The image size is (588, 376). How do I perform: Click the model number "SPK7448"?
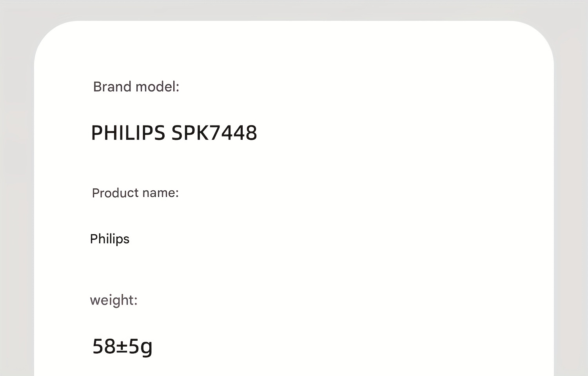click(x=214, y=133)
